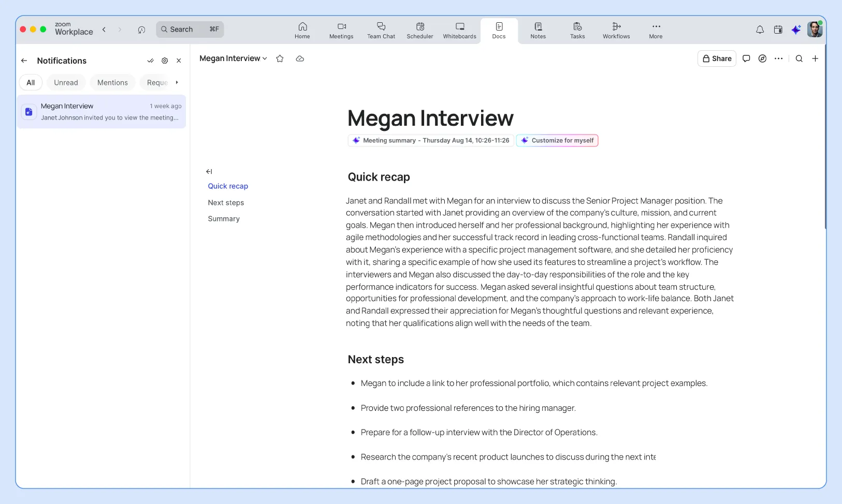This screenshot has height=504, width=842.
Task: Open Meetings from the top navigation
Action: (341, 30)
